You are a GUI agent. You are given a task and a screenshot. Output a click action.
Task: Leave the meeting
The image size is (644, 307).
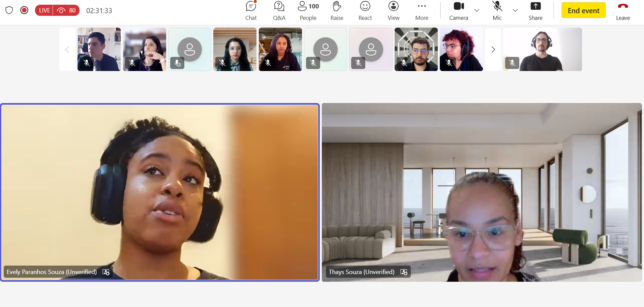tap(623, 11)
